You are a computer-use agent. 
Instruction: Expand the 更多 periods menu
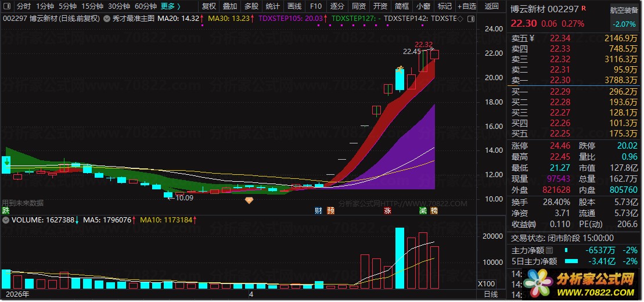click(171, 6)
